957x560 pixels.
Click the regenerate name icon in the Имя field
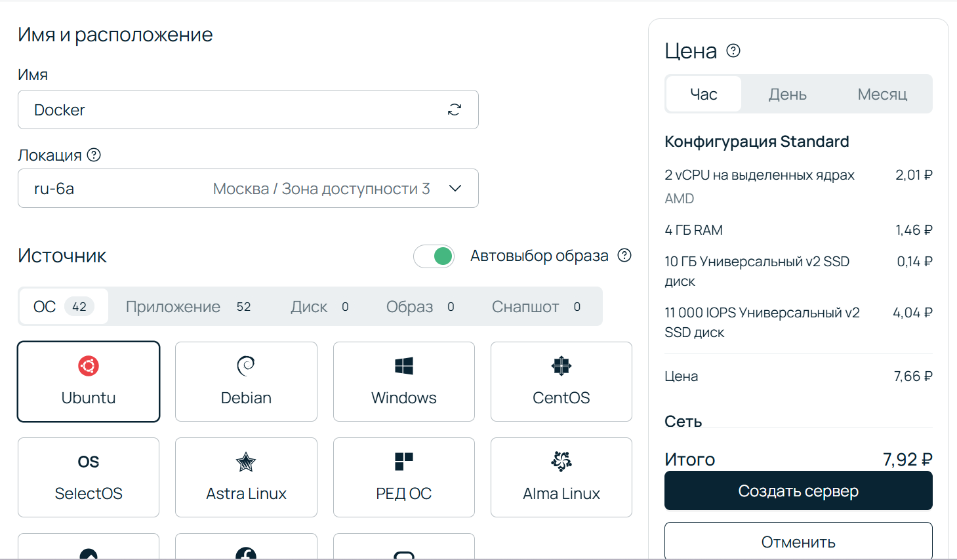(x=455, y=110)
